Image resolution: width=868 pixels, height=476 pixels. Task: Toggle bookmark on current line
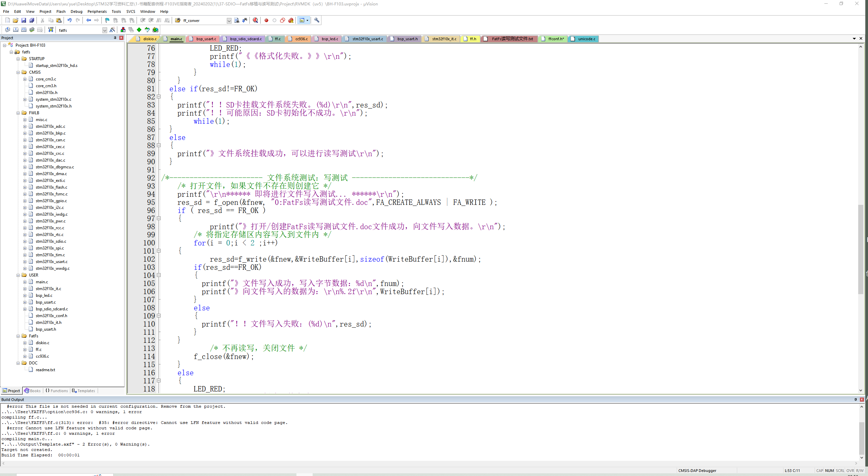point(107,20)
